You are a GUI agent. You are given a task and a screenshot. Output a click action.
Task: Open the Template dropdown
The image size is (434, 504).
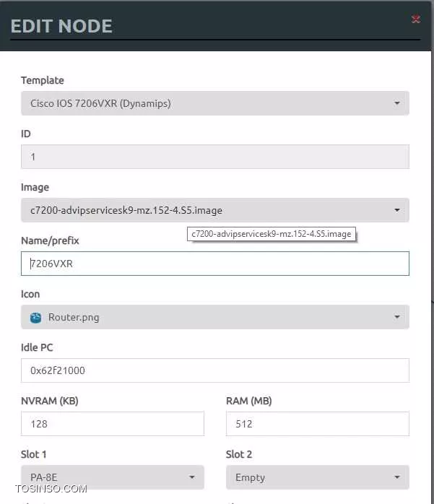215,103
